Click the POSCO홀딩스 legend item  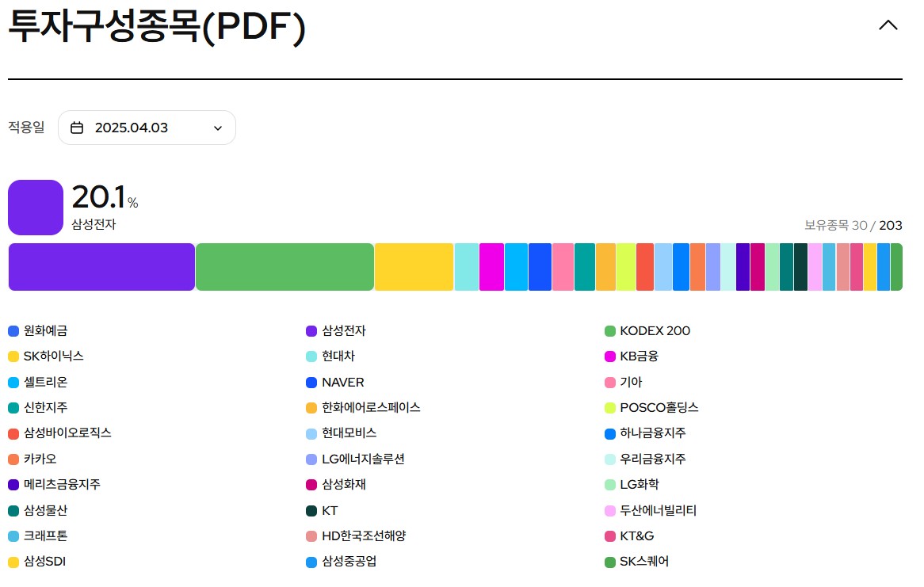pyautogui.click(x=651, y=407)
